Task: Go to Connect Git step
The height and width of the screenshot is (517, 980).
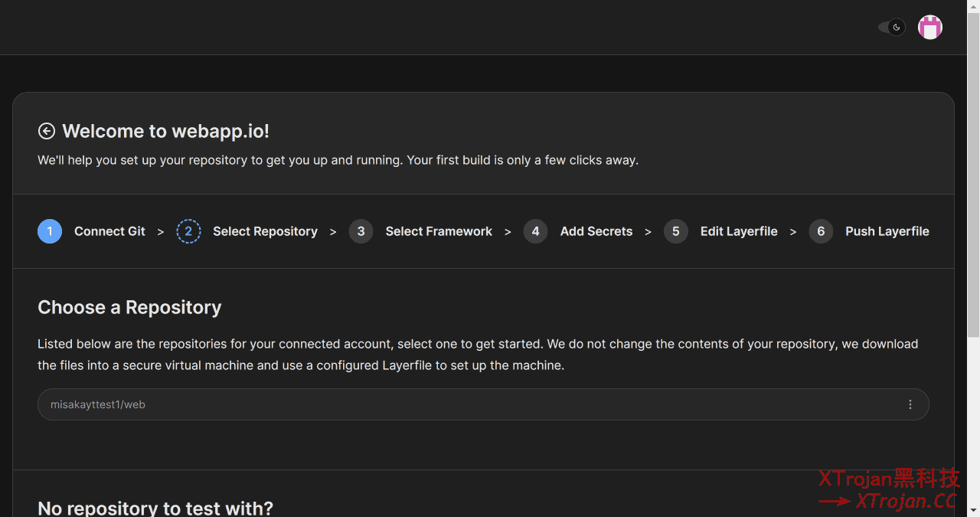Action: click(x=109, y=231)
